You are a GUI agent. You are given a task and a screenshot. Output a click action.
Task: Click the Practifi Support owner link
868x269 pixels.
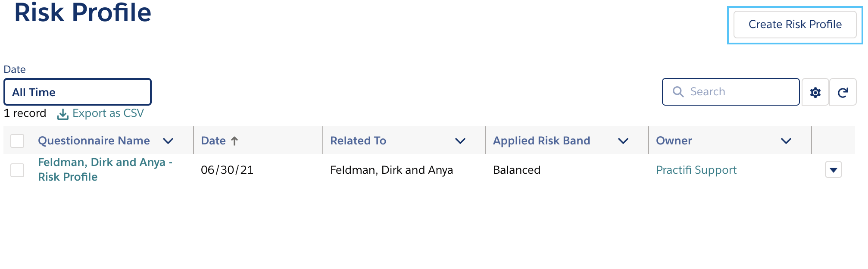tap(696, 170)
